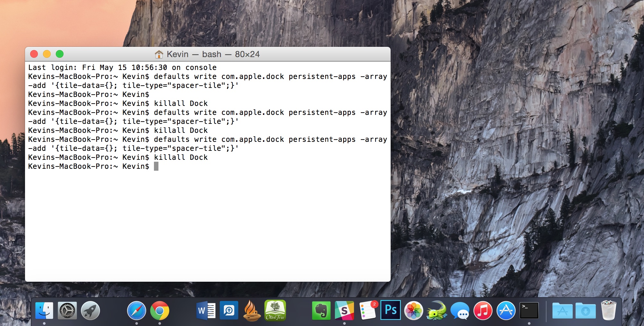This screenshot has height=326, width=644.
Task: Open the green fish archive app
Action: point(437,311)
